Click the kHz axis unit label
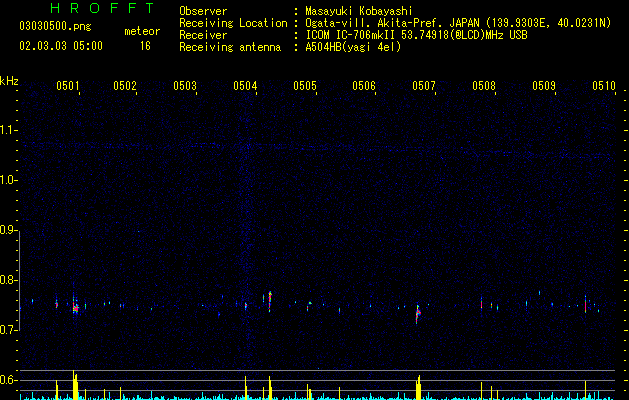 click(9, 81)
